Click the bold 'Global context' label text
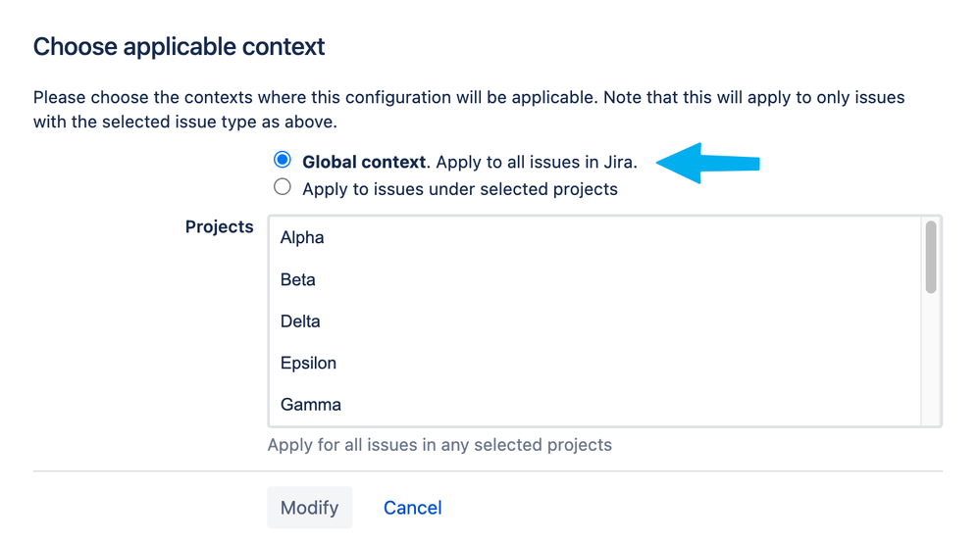Screen dimensions: 980x542 click(x=364, y=163)
